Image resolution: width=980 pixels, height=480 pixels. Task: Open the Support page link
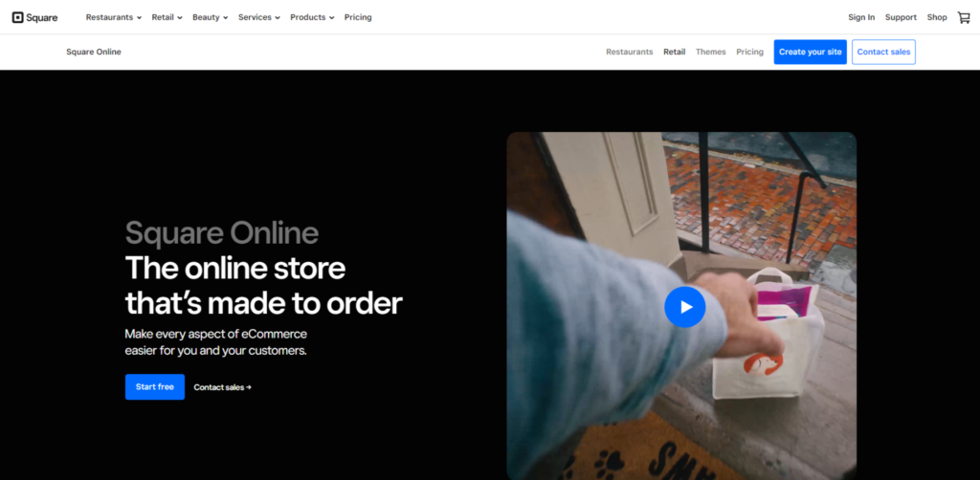901,17
